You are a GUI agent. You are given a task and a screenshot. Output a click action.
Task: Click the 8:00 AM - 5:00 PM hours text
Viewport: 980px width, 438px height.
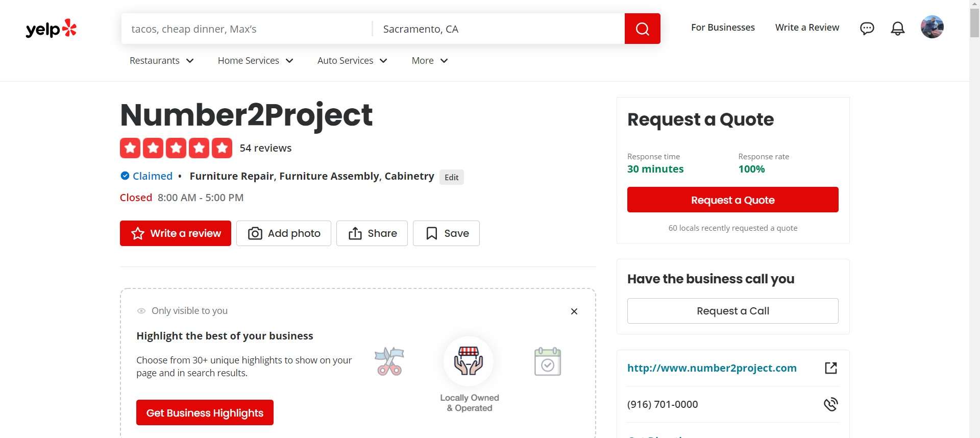[201, 198]
